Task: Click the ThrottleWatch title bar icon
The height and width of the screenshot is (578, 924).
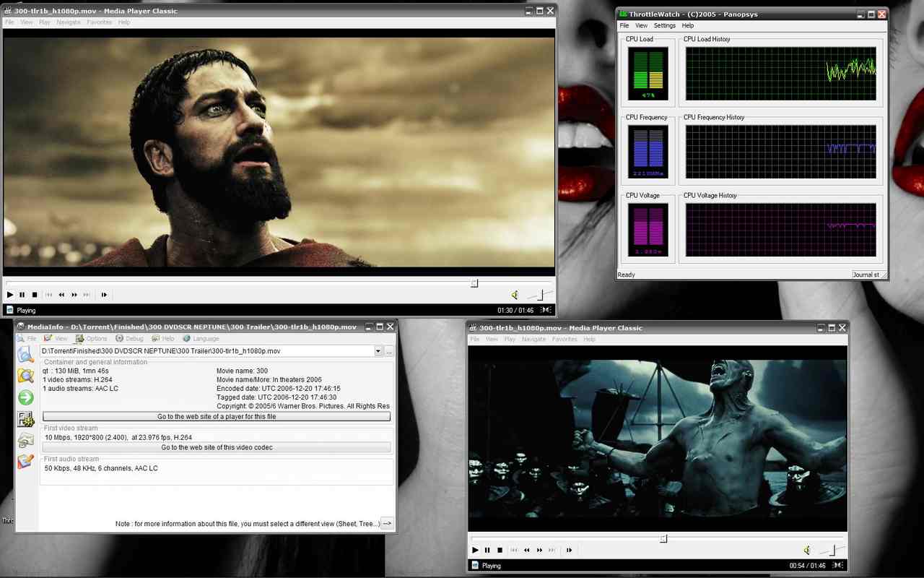Action: tap(622, 14)
